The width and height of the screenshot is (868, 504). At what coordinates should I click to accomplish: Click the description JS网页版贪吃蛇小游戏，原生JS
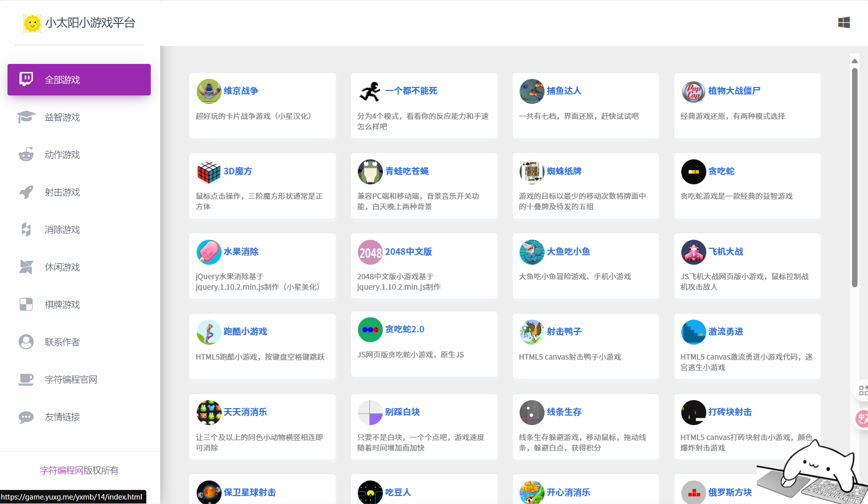(410, 355)
